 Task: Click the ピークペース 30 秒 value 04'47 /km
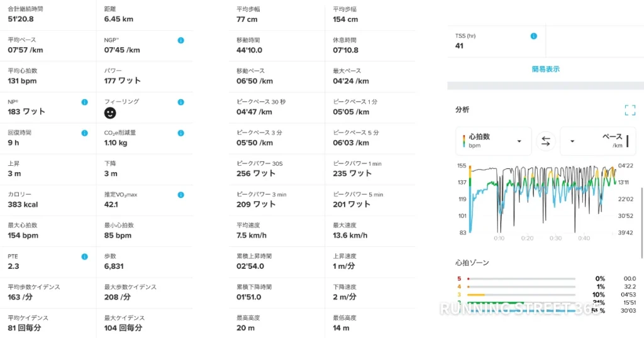click(x=254, y=112)
